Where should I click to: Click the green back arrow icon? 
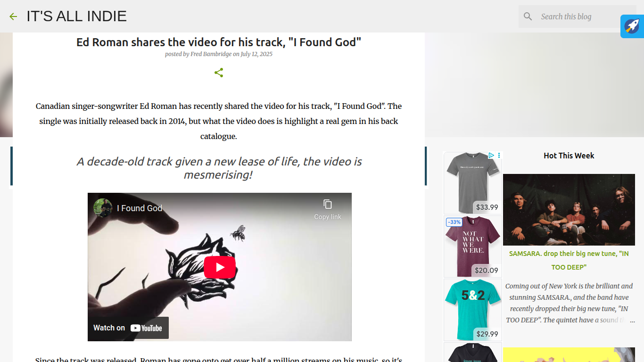(x=13, y=16)
